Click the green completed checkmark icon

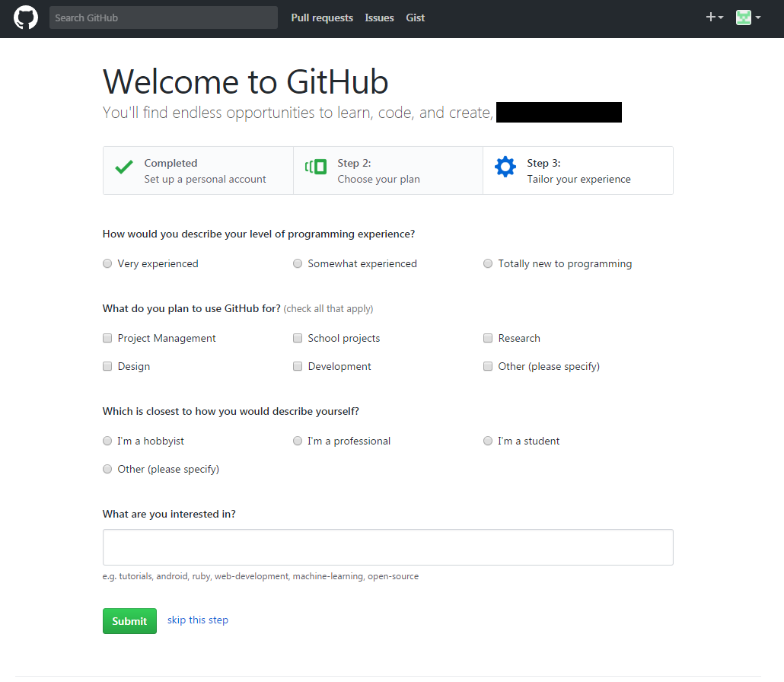123,167
